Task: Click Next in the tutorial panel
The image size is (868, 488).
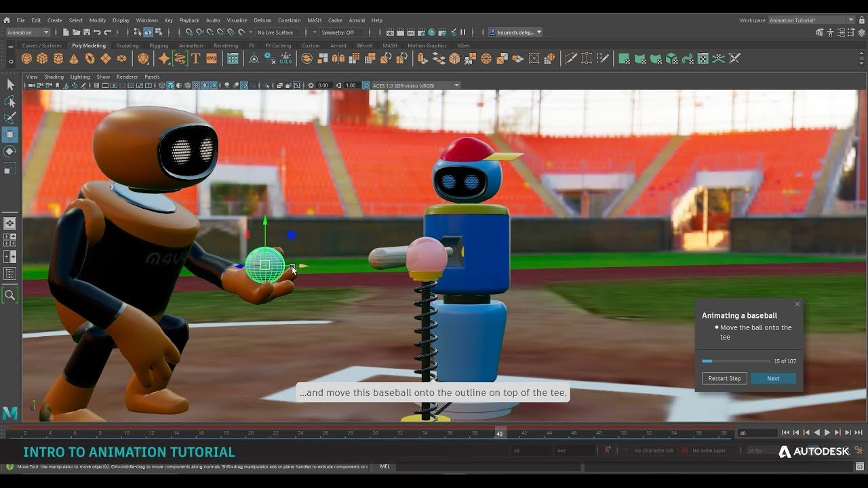Action: (x=773, y=378)
